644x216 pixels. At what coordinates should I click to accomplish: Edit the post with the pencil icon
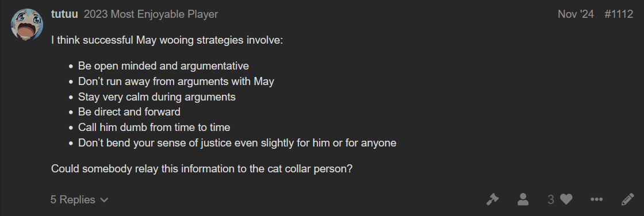click(627, 199)
